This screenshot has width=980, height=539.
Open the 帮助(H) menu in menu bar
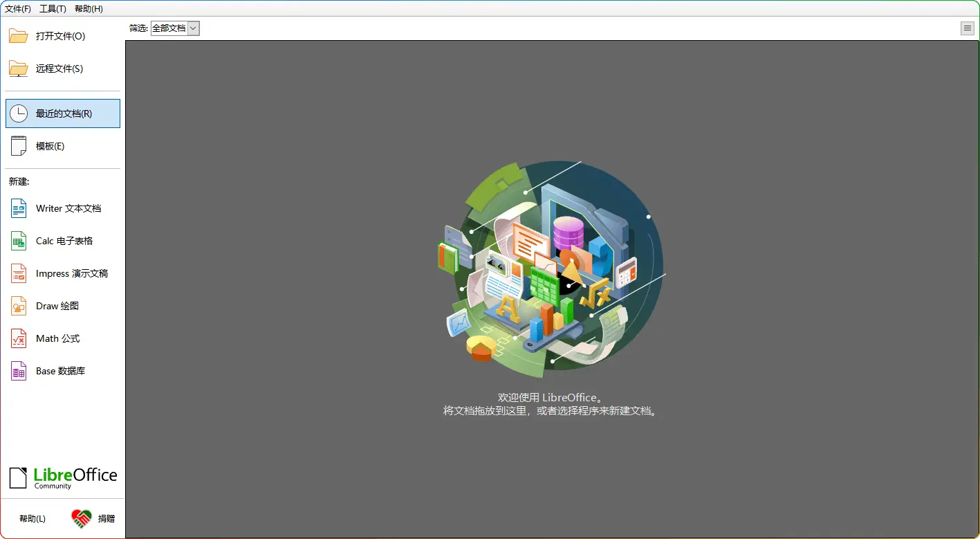89,9
